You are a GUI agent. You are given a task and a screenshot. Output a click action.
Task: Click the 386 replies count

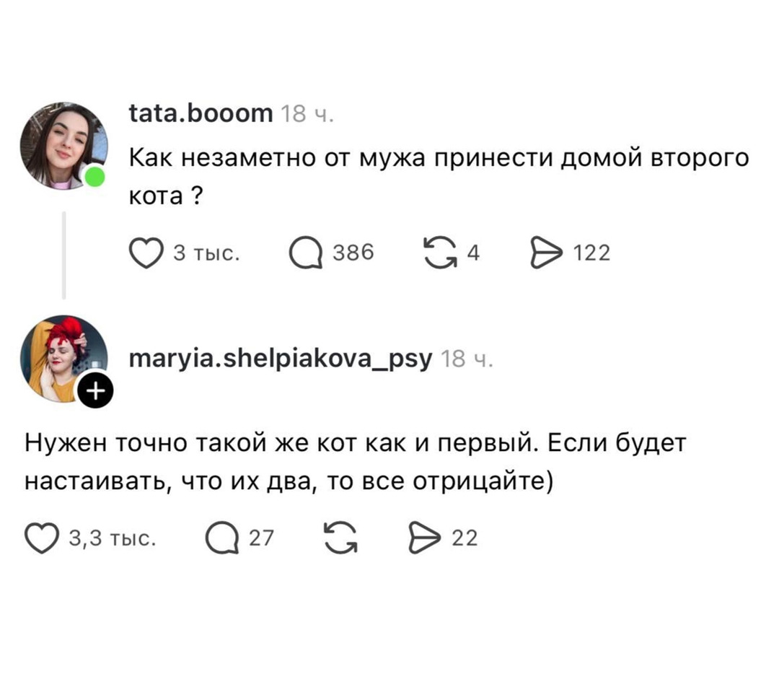(x=353, y=253)
